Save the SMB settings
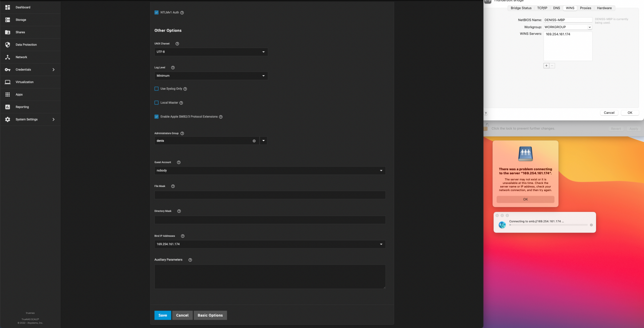Image resolution: width=644 pixels, height=328 pixels. pyautogui.click(x=163, y=315)
